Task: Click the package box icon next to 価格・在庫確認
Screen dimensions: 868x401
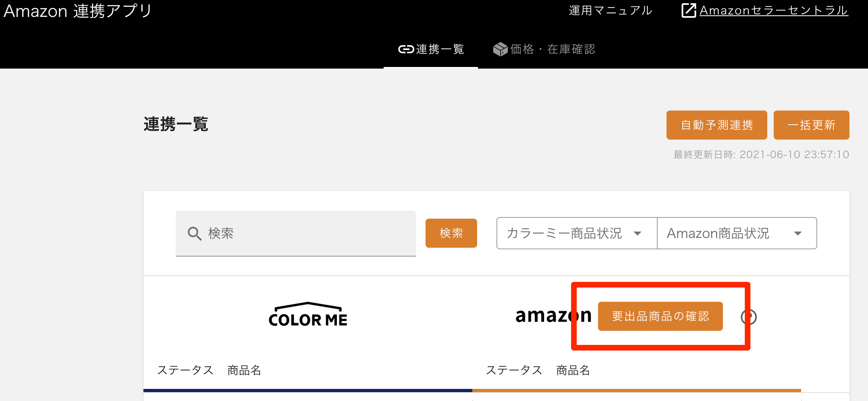Action: [x=500, y=49]
